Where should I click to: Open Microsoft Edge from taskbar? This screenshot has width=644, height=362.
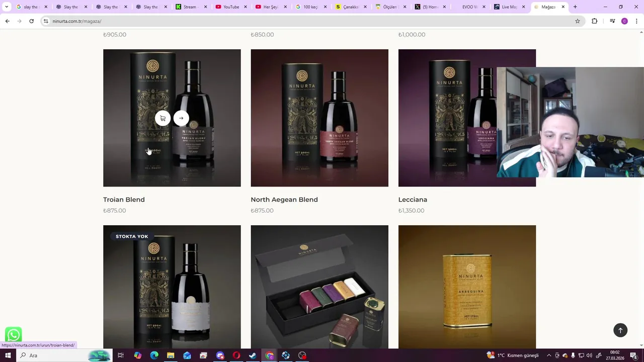tap(154, 355)
